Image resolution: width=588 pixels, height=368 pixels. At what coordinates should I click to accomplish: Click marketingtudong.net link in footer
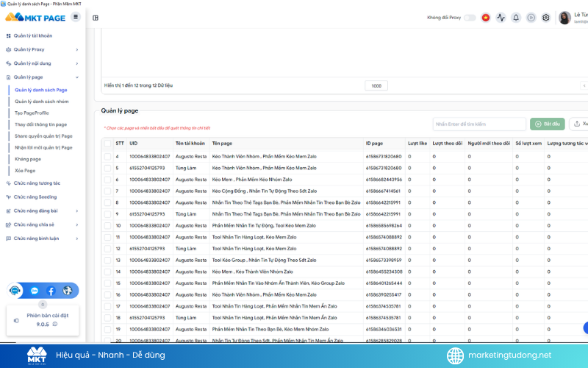tap(509, 355)
